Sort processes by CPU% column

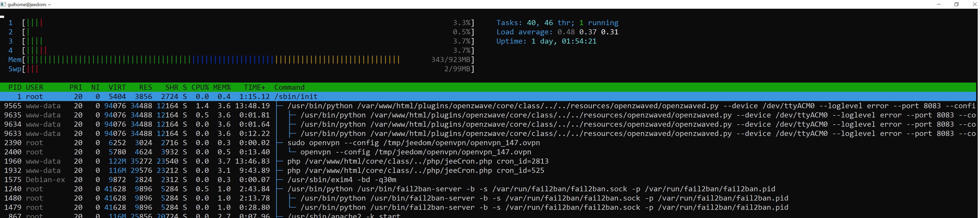click(x=200, y=87)
